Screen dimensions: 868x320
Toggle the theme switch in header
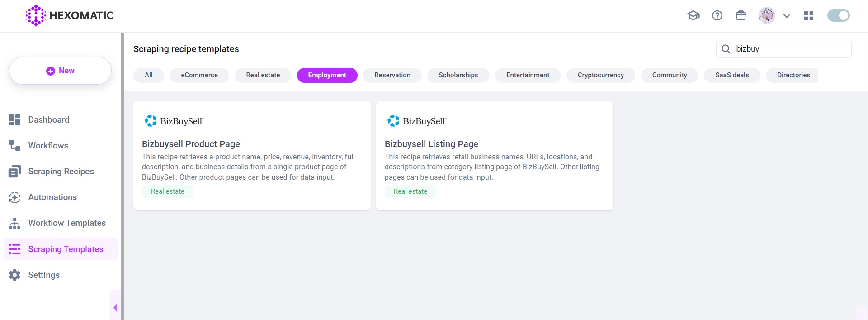coord(838,16)
